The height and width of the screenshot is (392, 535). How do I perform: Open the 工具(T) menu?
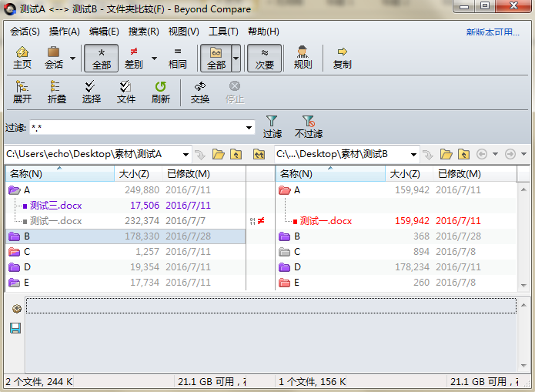(x=223, y=32)
